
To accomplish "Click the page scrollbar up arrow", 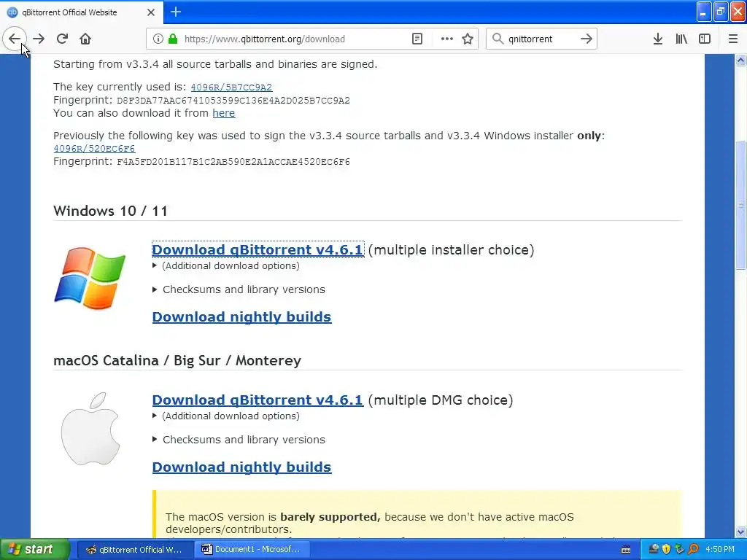I will coord(741,60).
